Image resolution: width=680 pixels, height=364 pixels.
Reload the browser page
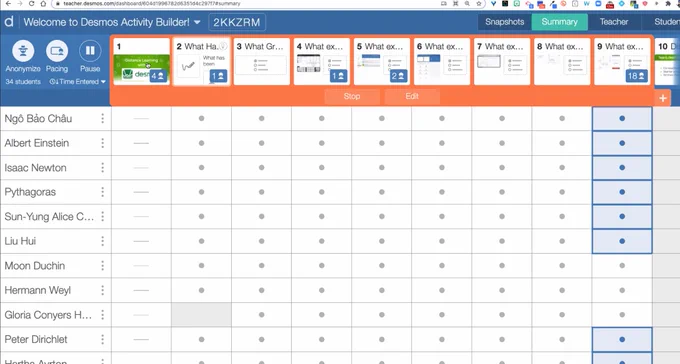31,3
